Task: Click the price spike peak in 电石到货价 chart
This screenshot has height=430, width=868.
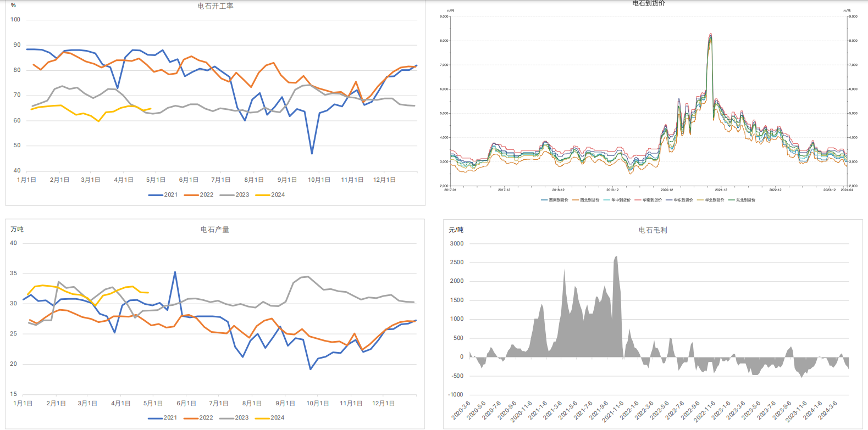Action: (x=711, y=34)
